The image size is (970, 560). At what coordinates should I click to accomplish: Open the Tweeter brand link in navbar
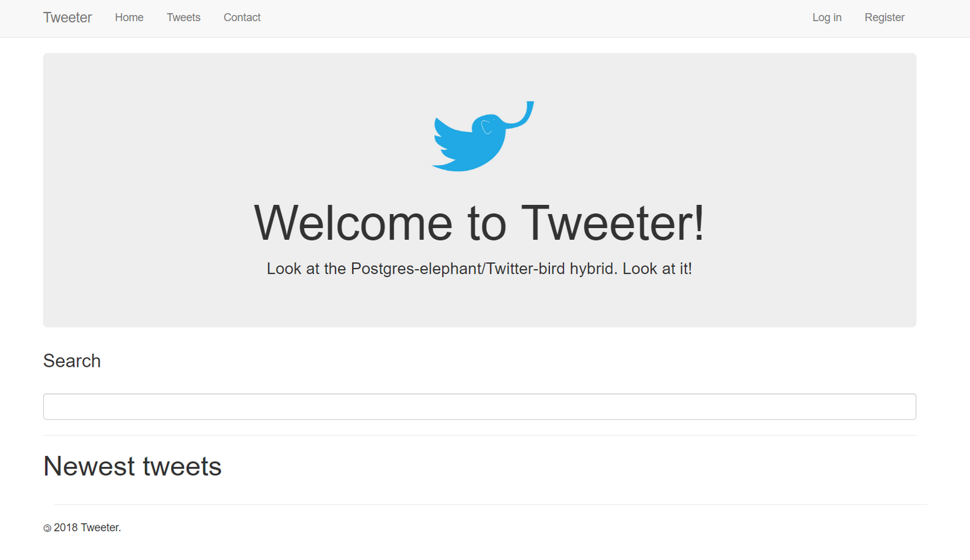(x=68, y=18)
